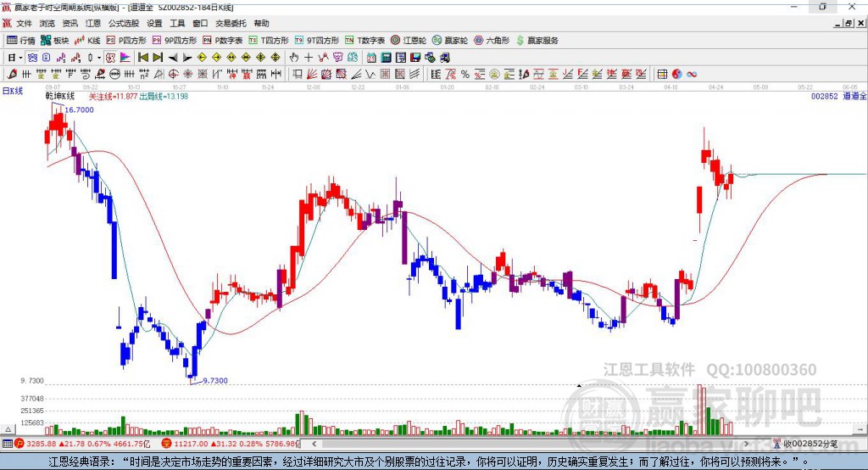Open the 交易委托 menu
Screen dimensions: 868x470
coord(231,23)
